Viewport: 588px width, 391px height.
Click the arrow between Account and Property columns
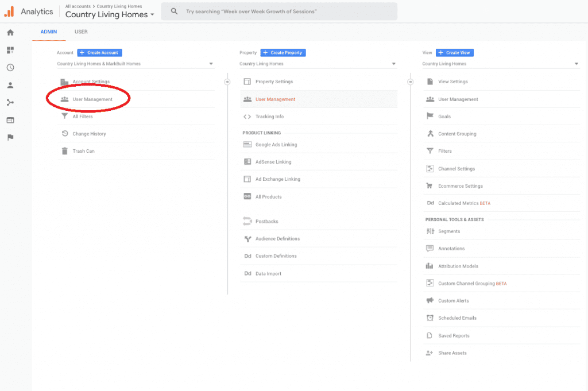[x=227, y=82]
